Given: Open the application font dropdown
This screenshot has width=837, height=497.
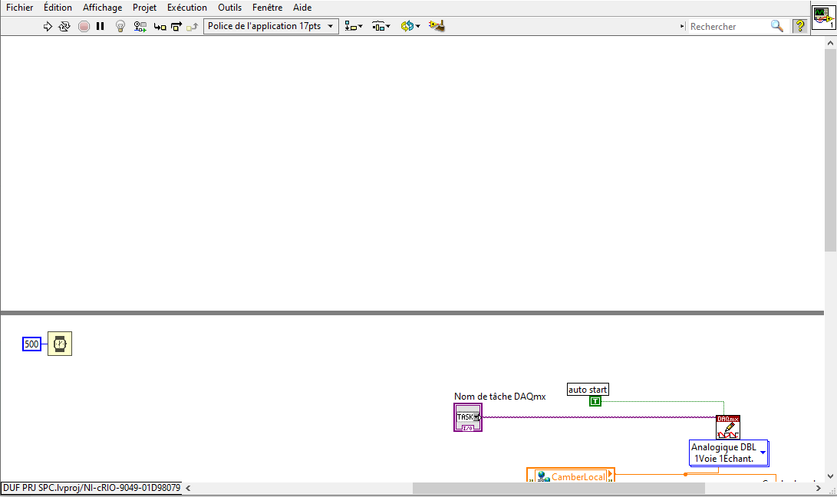Looking at the screenshot, I should click(x=271, y=26).
